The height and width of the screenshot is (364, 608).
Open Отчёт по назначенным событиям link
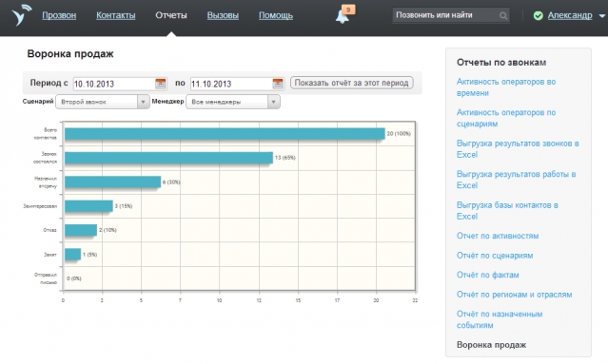click(500, 319)
